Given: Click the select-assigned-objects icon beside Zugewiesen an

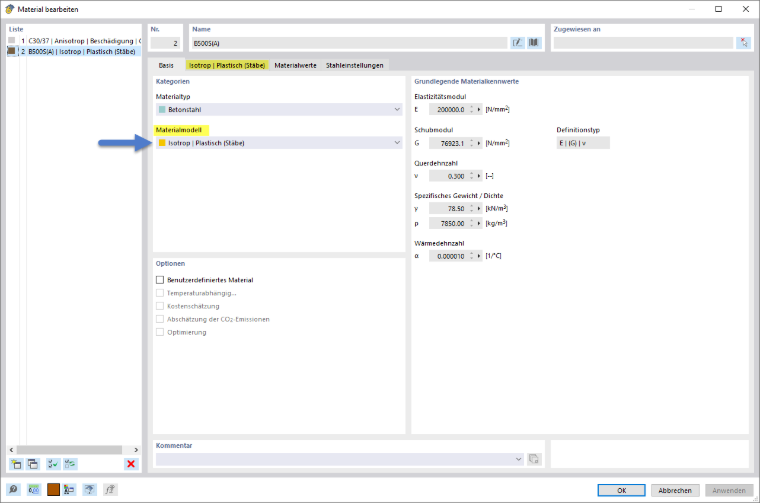Looking at the screenshot, I should point(744,43).
